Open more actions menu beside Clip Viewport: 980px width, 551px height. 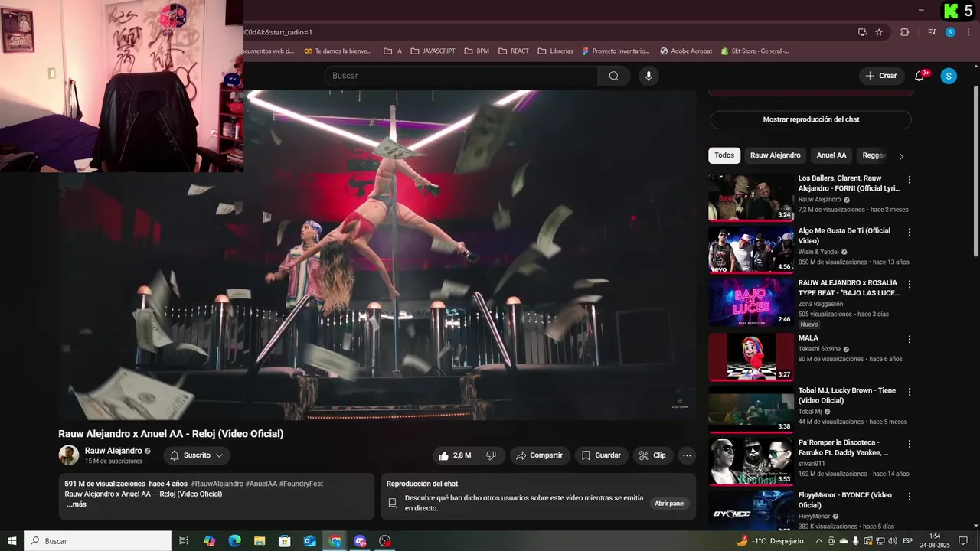coord(687,455)
